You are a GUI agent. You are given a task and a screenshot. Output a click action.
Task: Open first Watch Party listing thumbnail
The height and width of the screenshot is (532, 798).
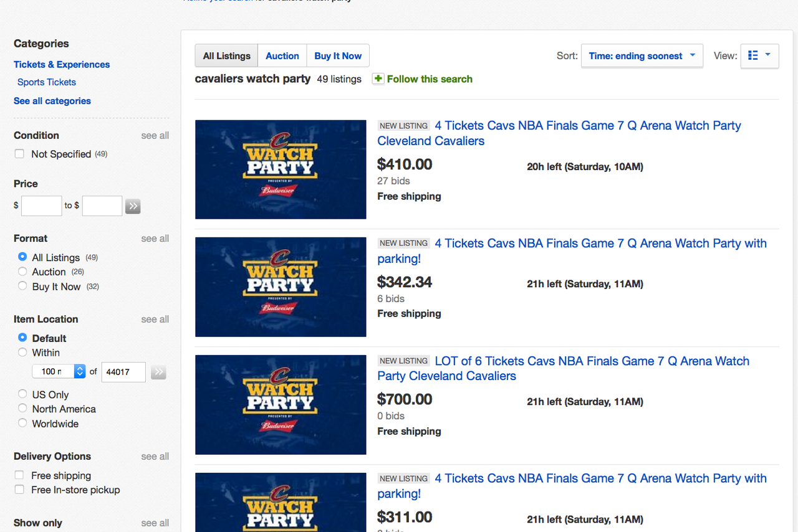[x=281, y=169]
